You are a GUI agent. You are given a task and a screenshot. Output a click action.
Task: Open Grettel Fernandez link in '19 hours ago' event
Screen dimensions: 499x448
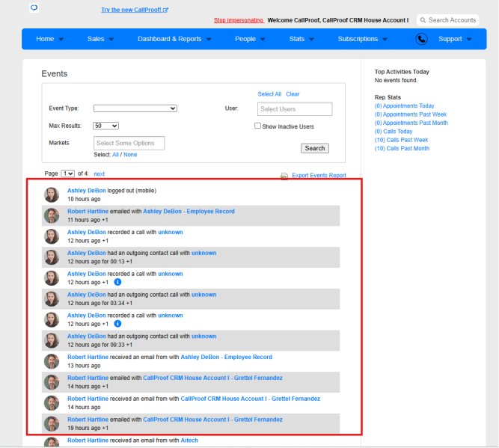pyautogui.click(x=212, y=420)
